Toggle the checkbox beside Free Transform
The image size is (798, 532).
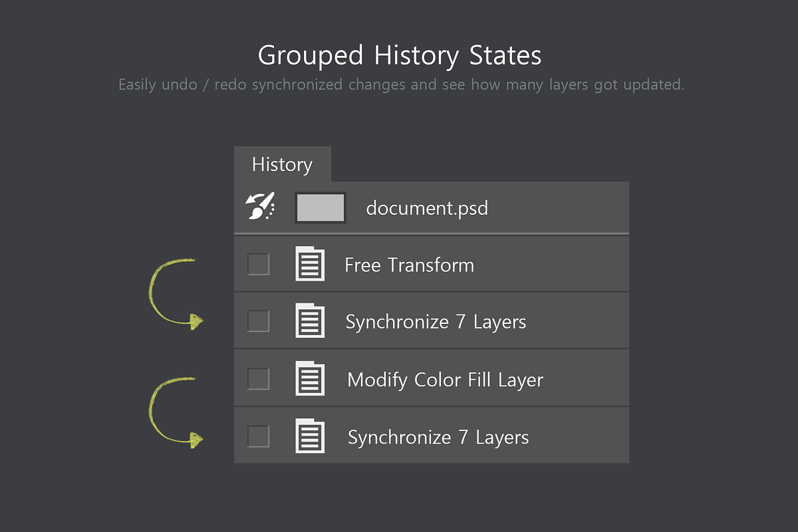point(258,264)
